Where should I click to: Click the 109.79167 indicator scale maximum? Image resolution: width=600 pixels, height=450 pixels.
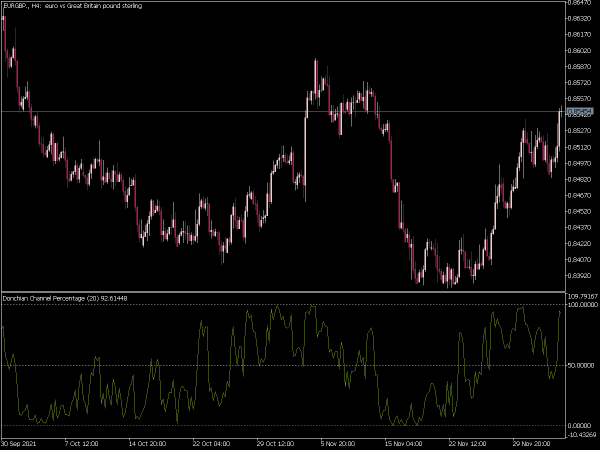click(x=583, y=297)
